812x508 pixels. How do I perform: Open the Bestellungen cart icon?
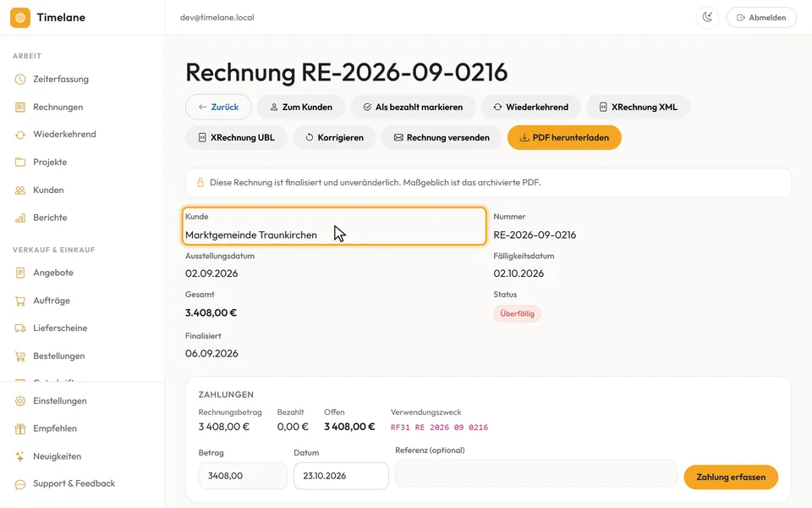pos(20,356)
